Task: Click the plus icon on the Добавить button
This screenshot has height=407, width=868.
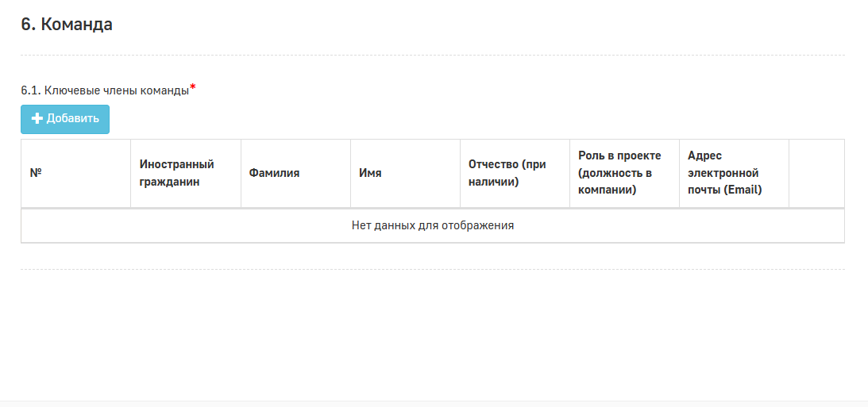Action: point(37,119)
